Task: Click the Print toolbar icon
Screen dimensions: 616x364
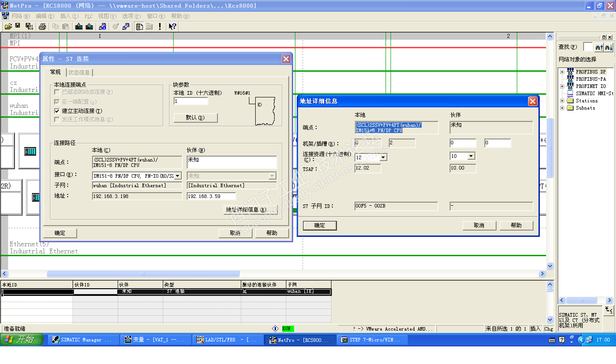Action: (42, 27)
